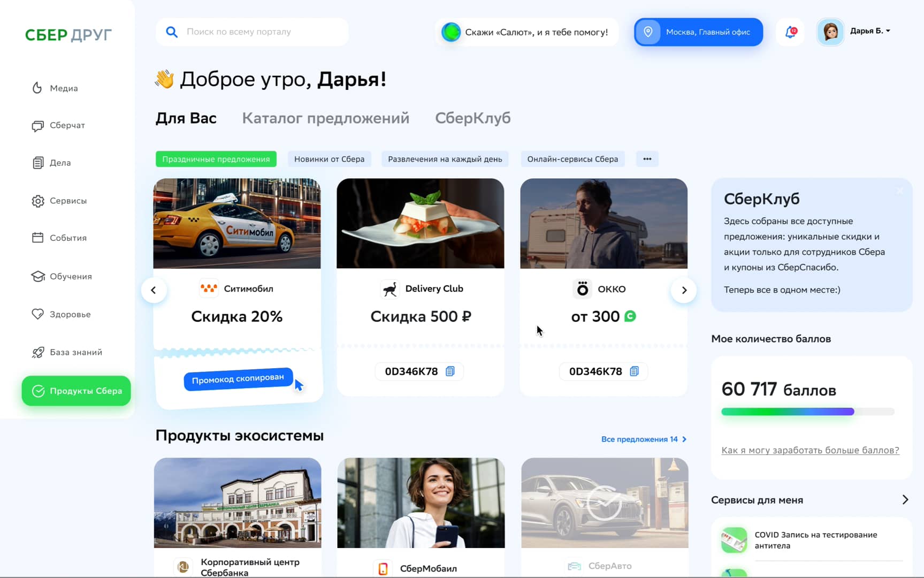Open ОККО movie still image

click(604, 224)
